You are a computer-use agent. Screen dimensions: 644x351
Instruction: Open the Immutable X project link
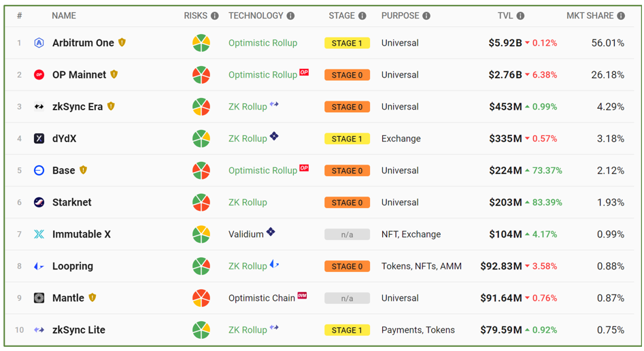(82, 234)
